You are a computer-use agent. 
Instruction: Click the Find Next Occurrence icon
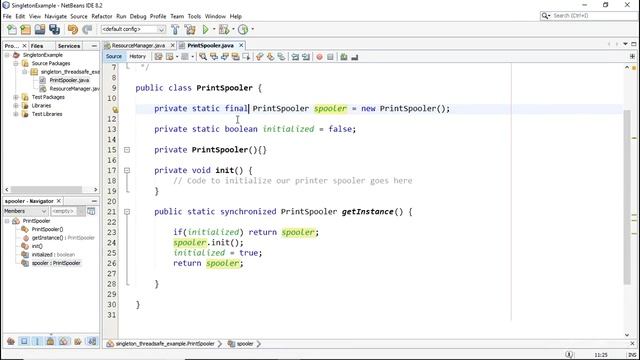pyautogui.click(x=225, y=57)
